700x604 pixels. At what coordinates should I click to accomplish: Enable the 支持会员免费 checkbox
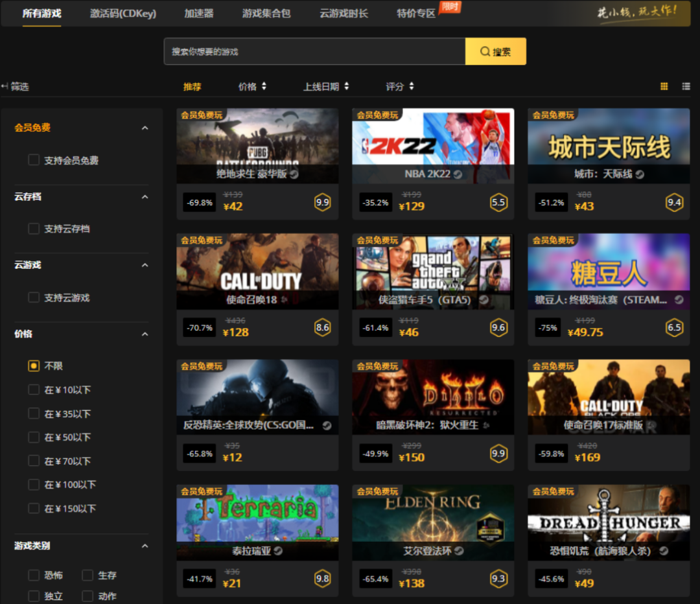pyautogui.click(x=34, y=160)
